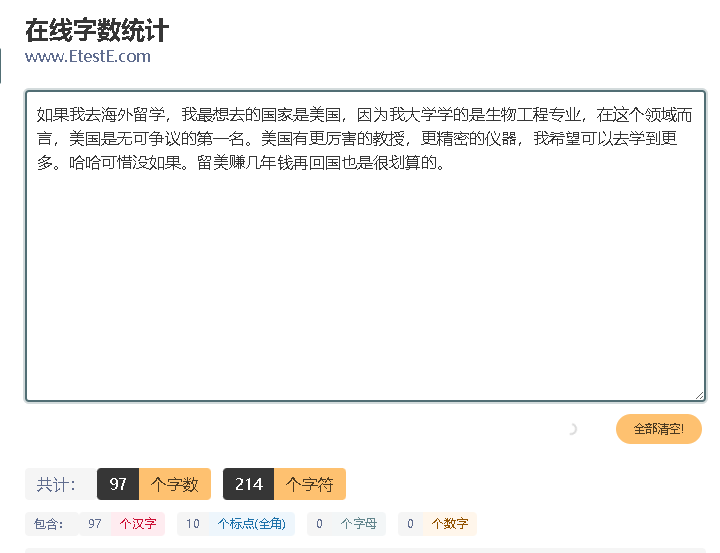This screenshot has width=720, height=553.
Task: Click the 全部清空! clear-all button
Action: point(658,429)
